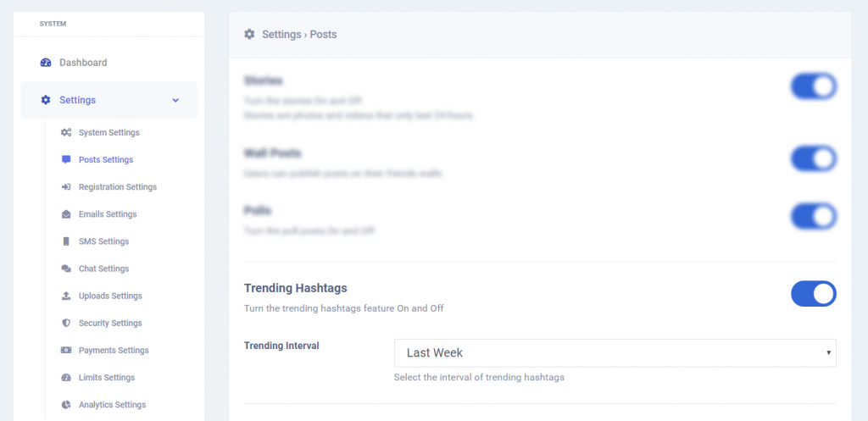Open Payments Settings in sidebar
Image resolution: width=868 pixels, height=421 pixels.
[114, 350]
